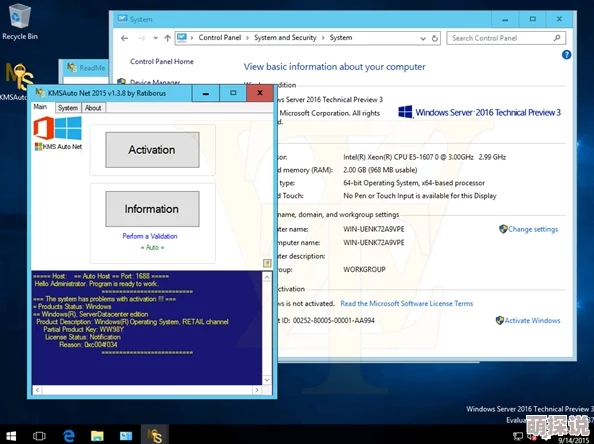
Task: Go up one level in Control Panel
Action: (x=167, y=38)
